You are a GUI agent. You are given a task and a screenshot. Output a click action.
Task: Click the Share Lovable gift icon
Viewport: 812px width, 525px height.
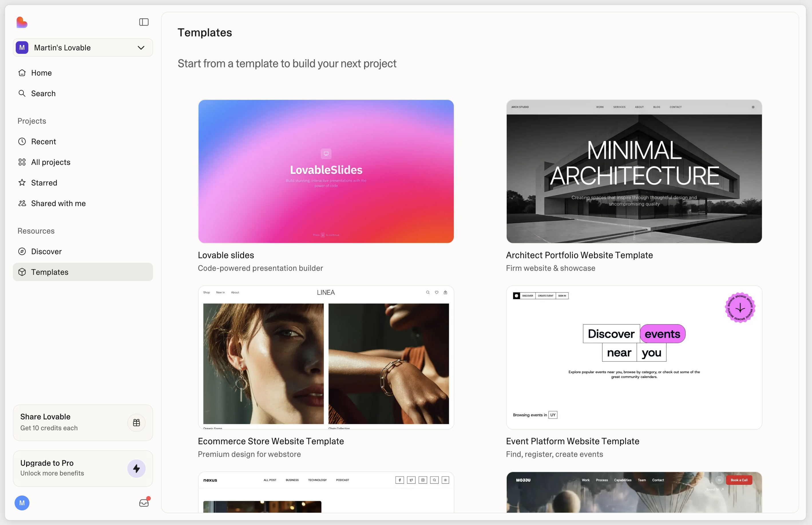pyautogui.click(x=136, y=423)
